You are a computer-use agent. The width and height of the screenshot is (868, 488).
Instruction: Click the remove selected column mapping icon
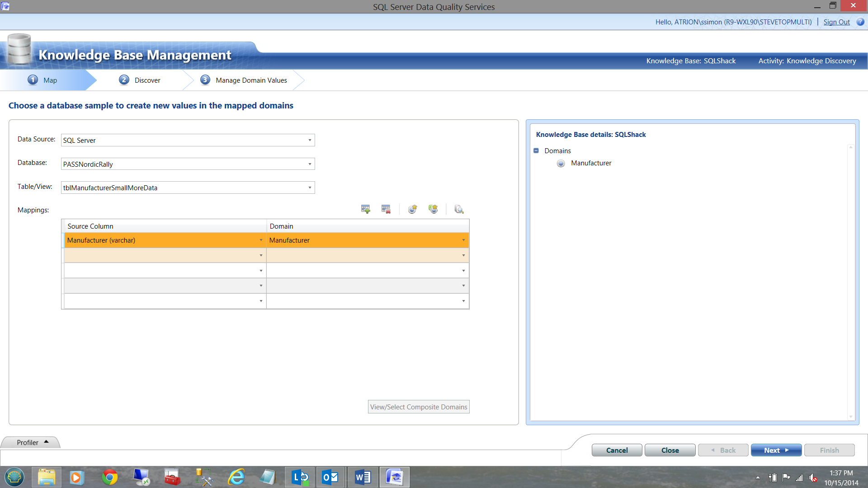click(x=386, y=209)
